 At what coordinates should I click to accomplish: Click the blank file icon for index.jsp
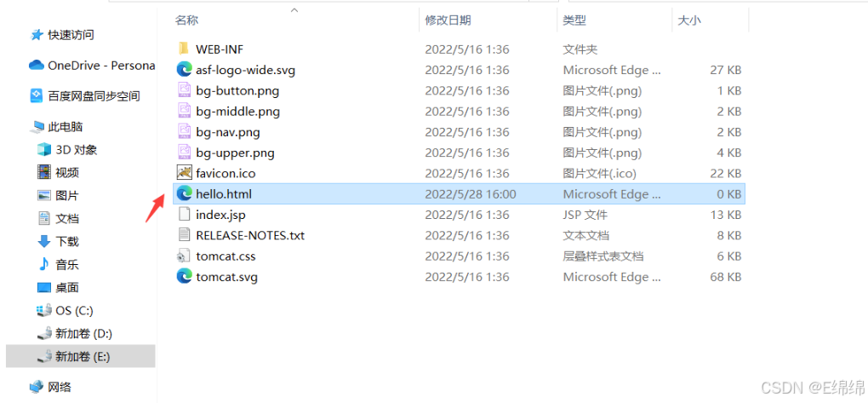tap(184, 215)
